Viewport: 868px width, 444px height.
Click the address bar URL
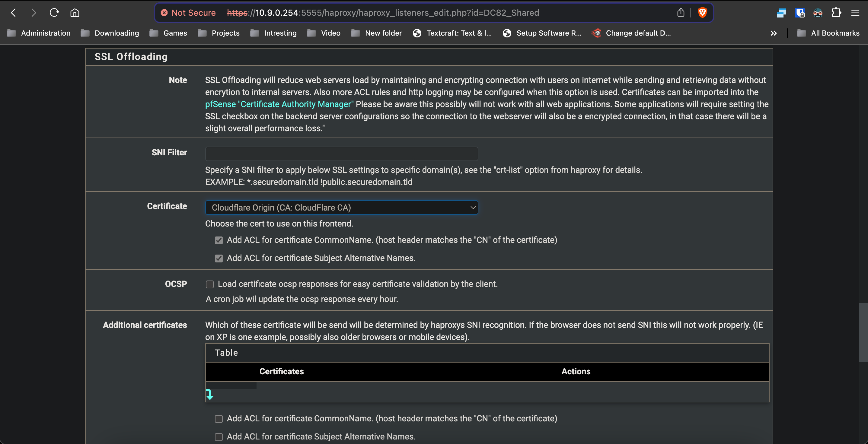383,13
